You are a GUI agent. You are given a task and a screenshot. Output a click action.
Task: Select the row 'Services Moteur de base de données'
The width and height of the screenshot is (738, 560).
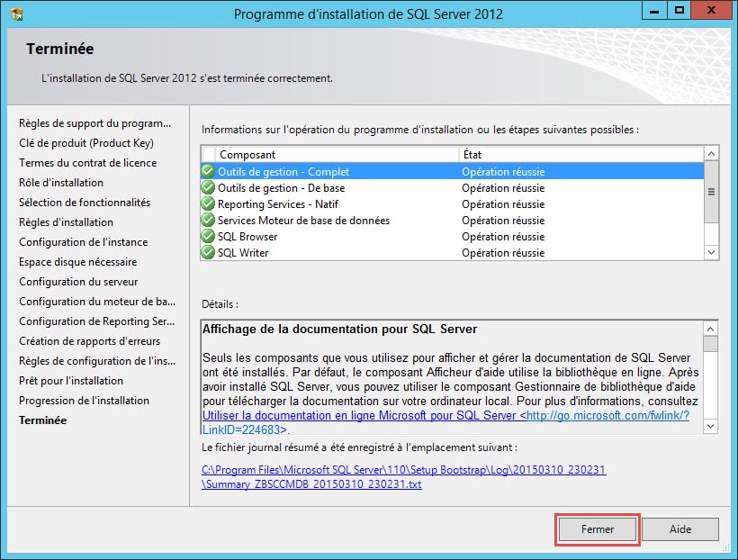(453, 220)
